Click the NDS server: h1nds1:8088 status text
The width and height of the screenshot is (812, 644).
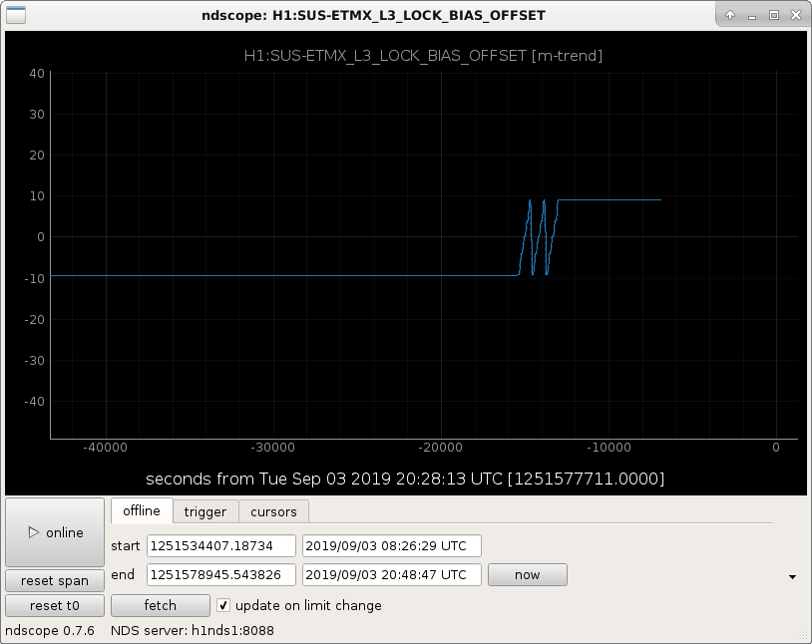(193, 630)
